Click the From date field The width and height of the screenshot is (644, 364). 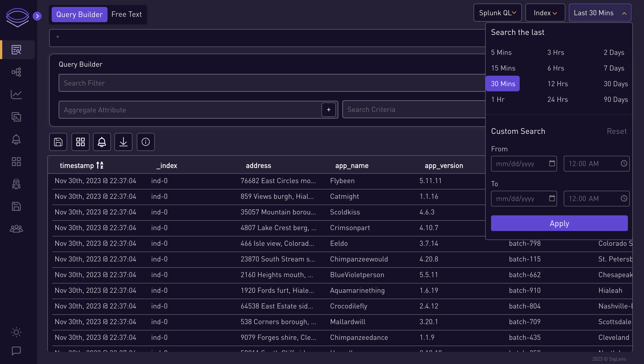coord(524,164)
